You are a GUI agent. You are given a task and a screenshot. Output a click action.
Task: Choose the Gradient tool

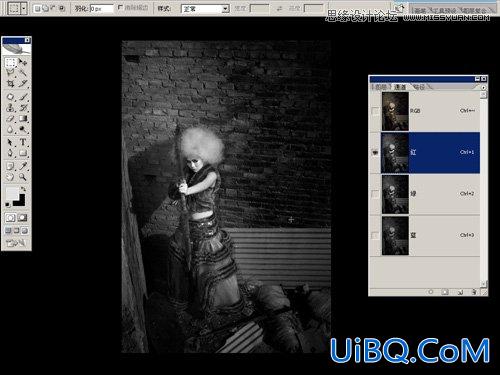coord(23,118)
